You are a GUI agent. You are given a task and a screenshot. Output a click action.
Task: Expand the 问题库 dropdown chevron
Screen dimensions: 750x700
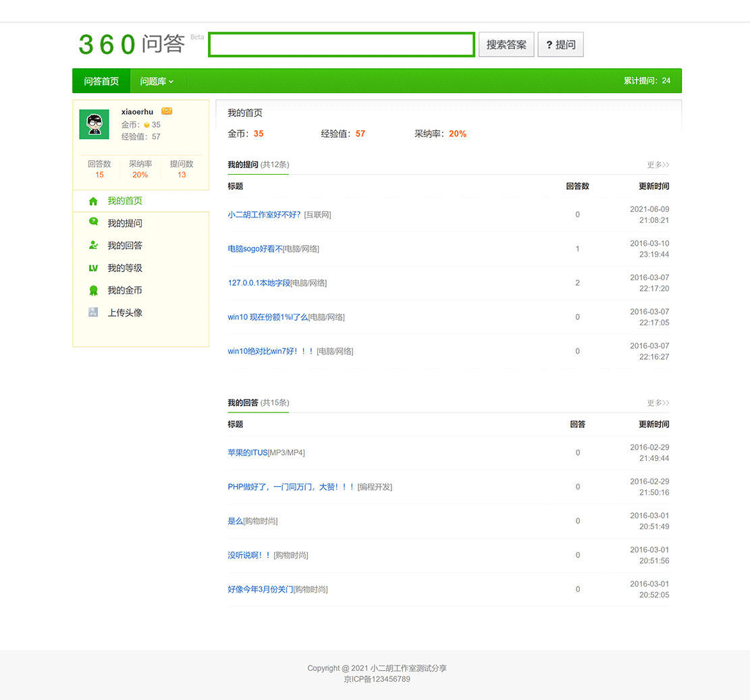[x=172, y=80]
